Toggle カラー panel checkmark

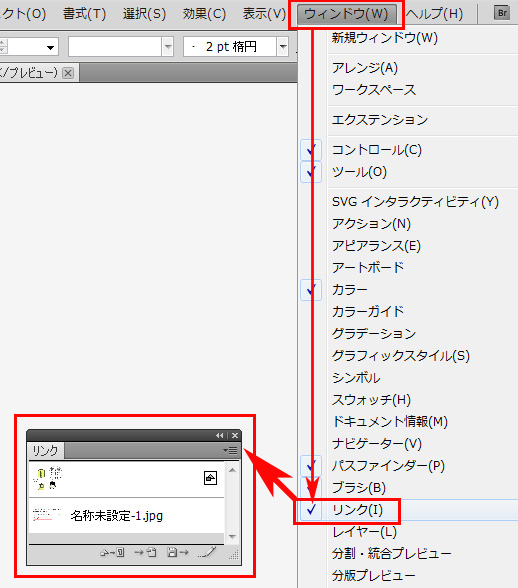(311, 290)
